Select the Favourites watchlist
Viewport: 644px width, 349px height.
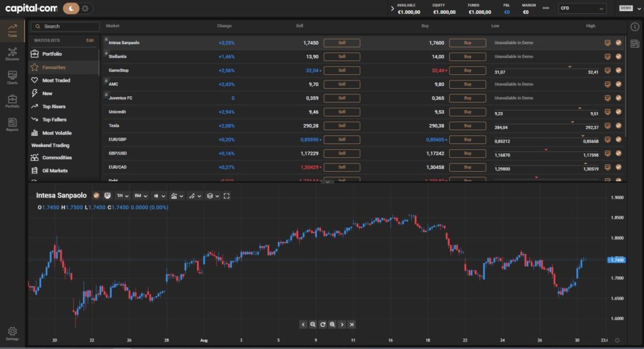pyautogui.click(x=54, y=67)
